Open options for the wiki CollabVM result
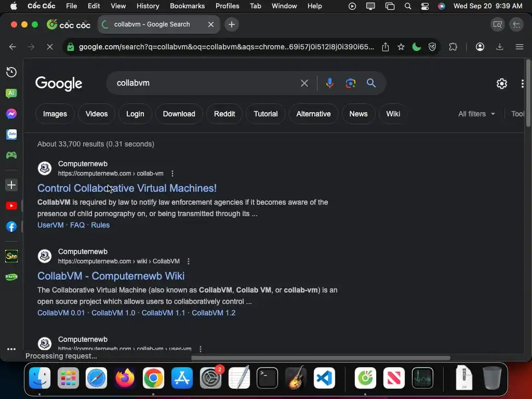Image resolution: width=532 pixels, height=399 pixels. click(189, 261)
